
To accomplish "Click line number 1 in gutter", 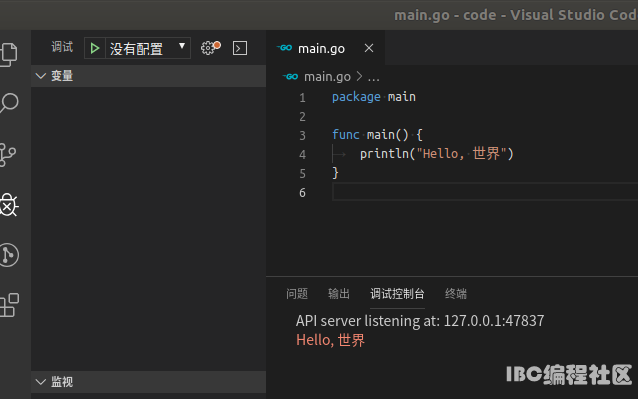I will 302,98.
